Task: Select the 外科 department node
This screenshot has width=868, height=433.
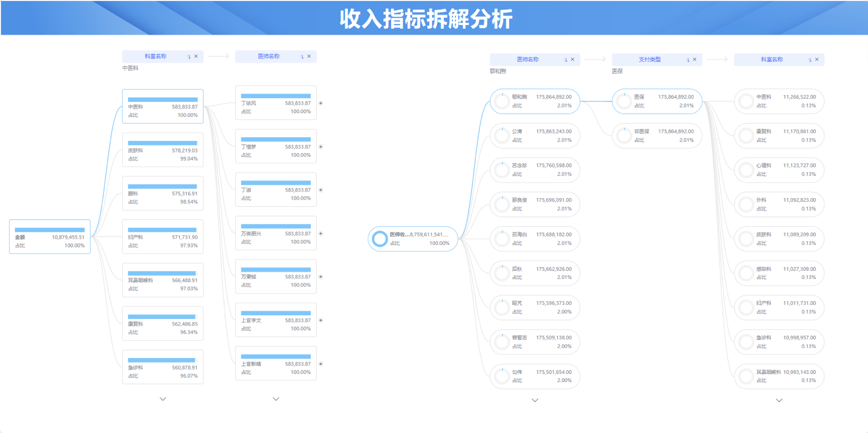Action: click(x=779, y=204)
